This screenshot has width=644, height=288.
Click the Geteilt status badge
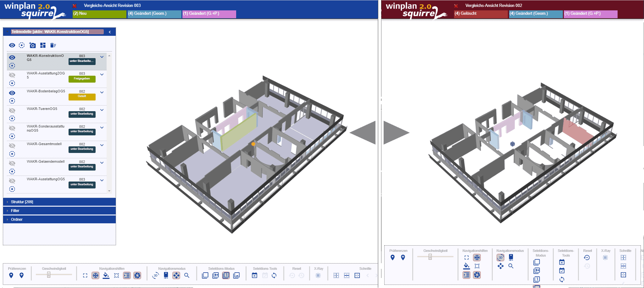(82, 96)
